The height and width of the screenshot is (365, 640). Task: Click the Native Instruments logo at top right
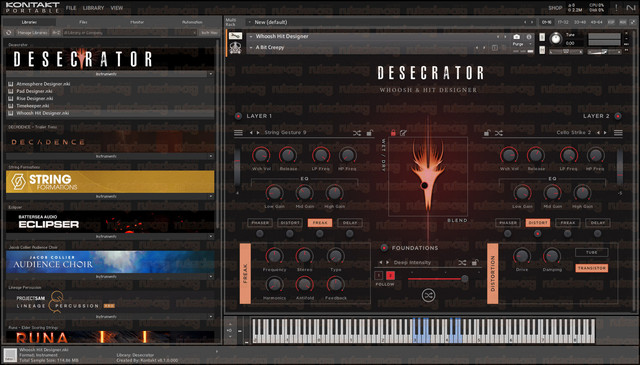pos(631,7)
